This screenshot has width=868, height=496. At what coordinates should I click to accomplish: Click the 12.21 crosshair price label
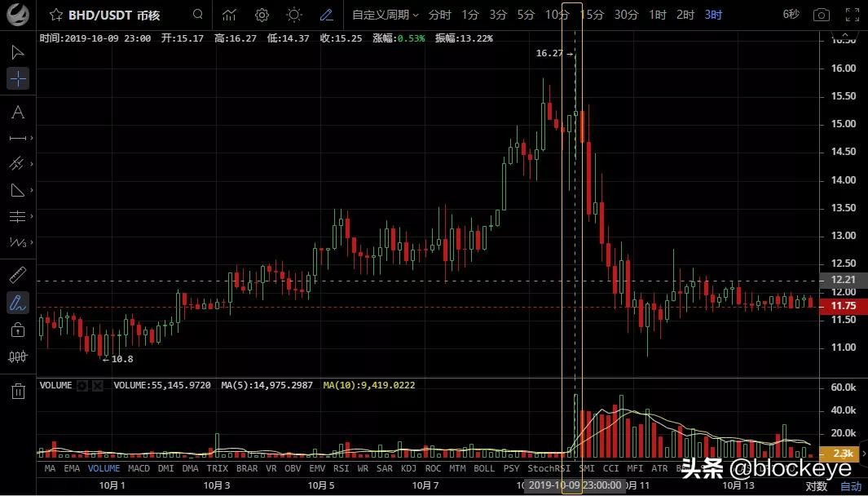click(843, 280)
